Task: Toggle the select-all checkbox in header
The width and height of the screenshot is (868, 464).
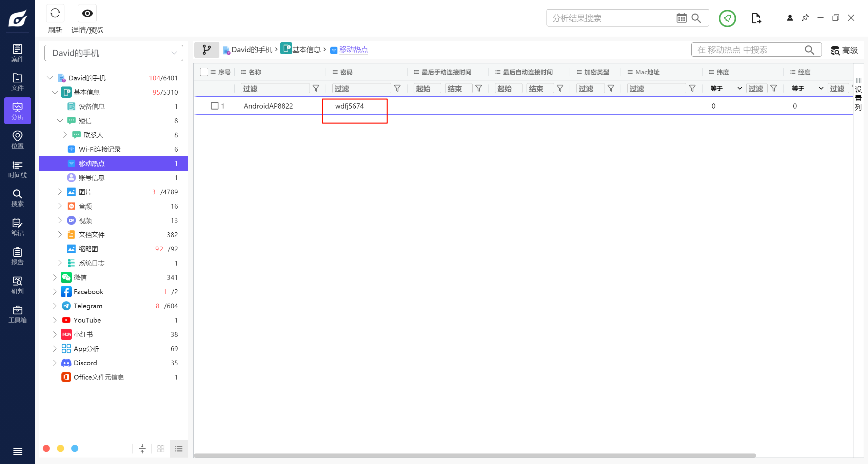Action: [204, 72]
